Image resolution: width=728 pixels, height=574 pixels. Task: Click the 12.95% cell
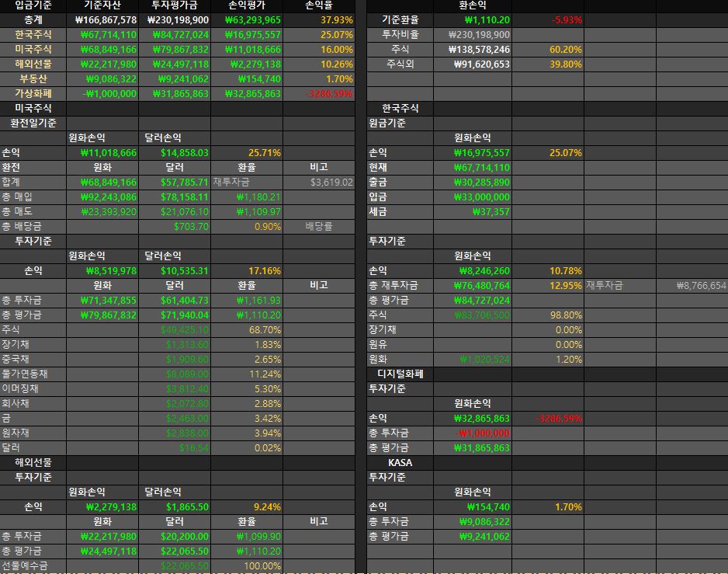[548, 285]
